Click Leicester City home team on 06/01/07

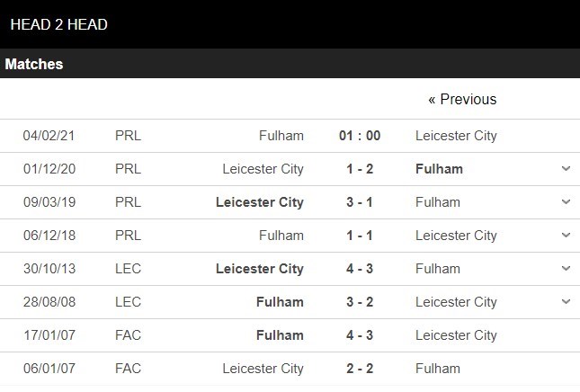point(263,369)
